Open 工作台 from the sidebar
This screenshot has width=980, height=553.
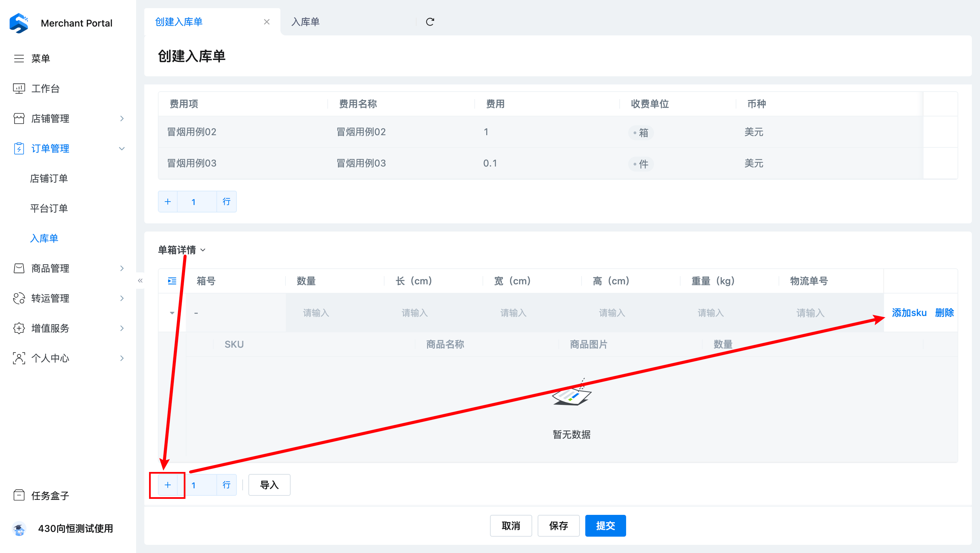point(45,89)
